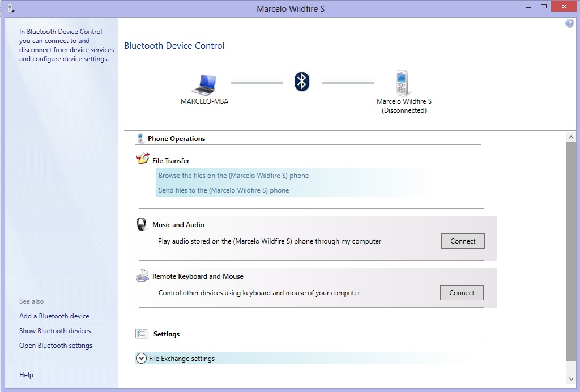
Task: Click scrollbar down arrow
Action: 571,379
